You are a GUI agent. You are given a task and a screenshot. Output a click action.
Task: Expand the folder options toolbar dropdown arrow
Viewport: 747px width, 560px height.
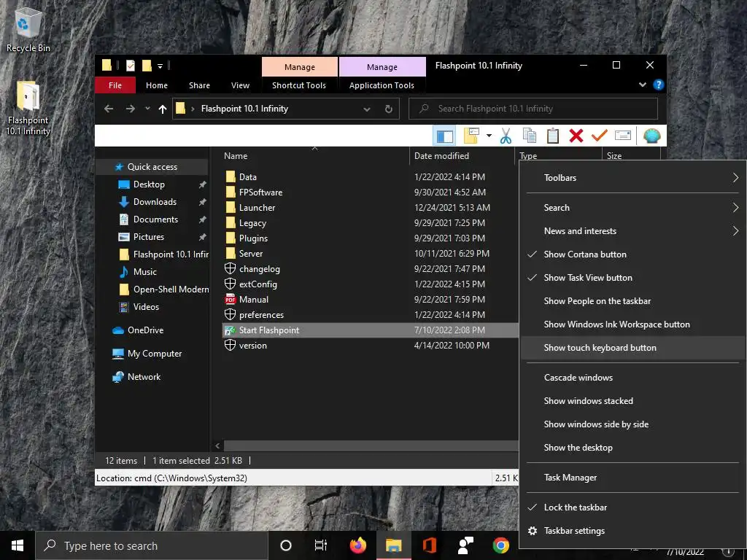(x=489, y=136)
